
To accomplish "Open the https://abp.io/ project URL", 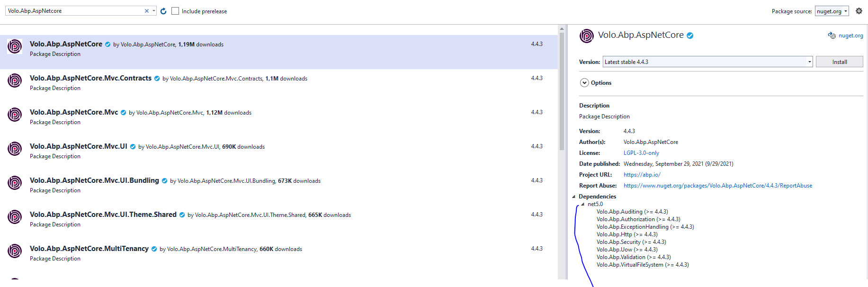I will click(x=642, y=175).
